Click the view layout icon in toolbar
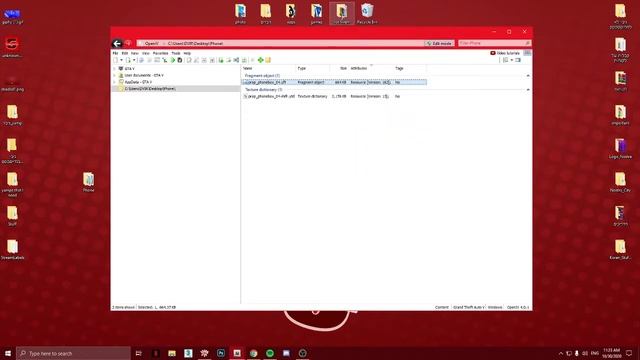The width and height of the screenshot is (640, 360). pos(505,60)
